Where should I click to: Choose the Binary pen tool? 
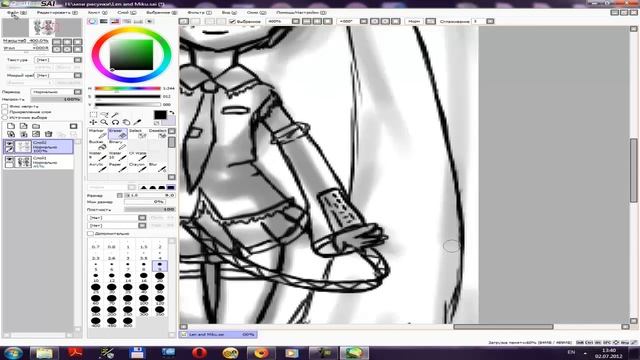pos(118,145)
